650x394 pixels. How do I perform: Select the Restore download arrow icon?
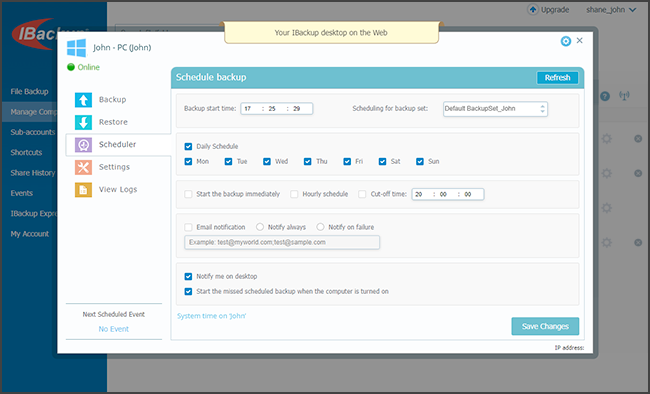[x=83, y=122]
